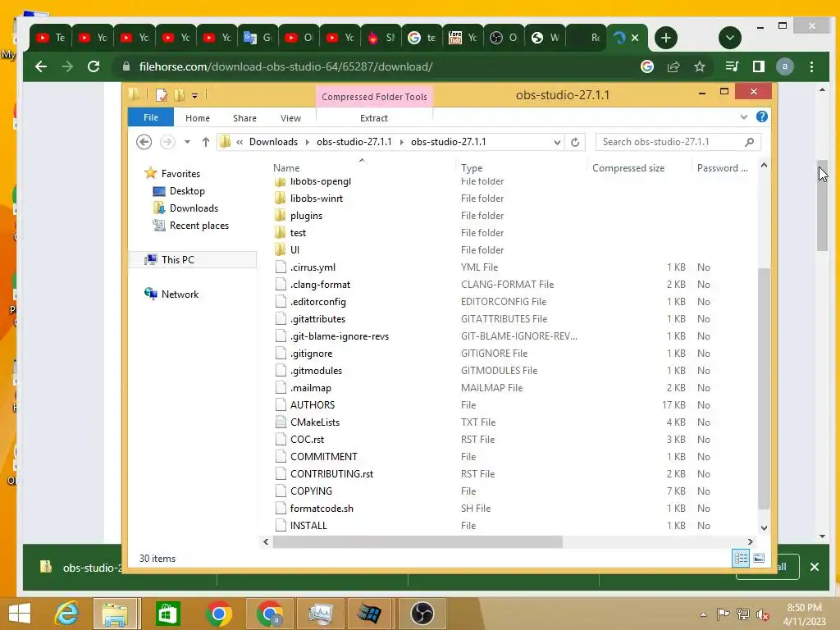Refresh the Explorer address bar location
The width and height of the screenshot is (840, 630).
coord(575,142)
